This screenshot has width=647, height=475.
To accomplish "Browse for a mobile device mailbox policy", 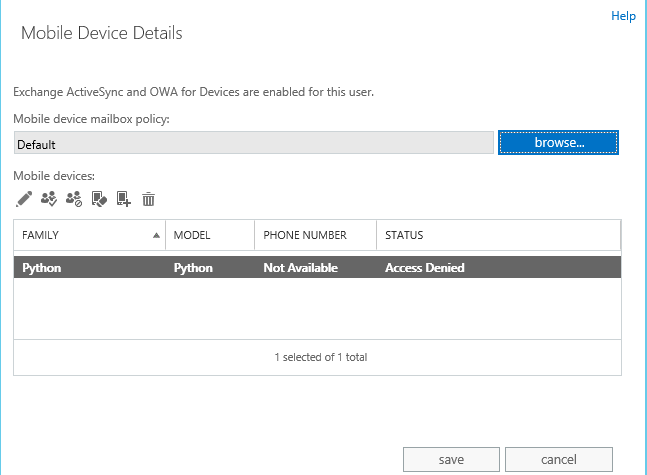I will pos(559,143).
